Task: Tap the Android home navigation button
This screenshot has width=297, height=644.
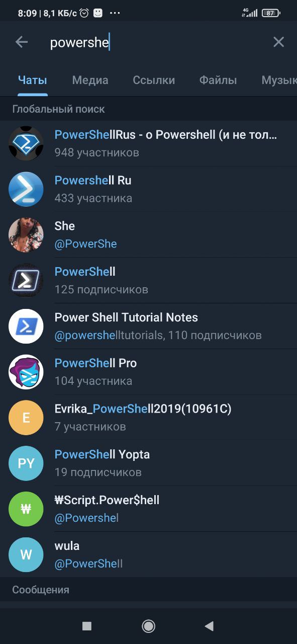Action: (x=148, y=626)
